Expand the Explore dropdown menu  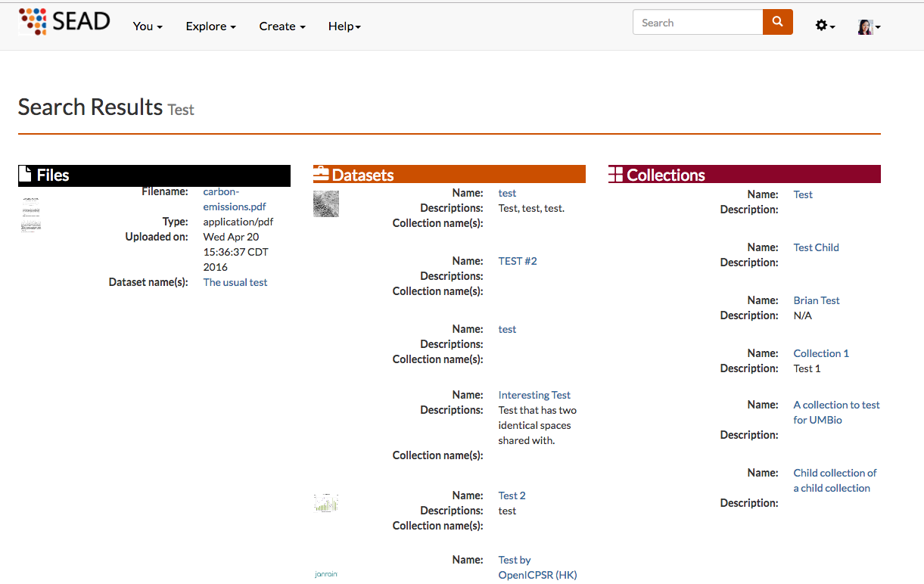[210, 26]
